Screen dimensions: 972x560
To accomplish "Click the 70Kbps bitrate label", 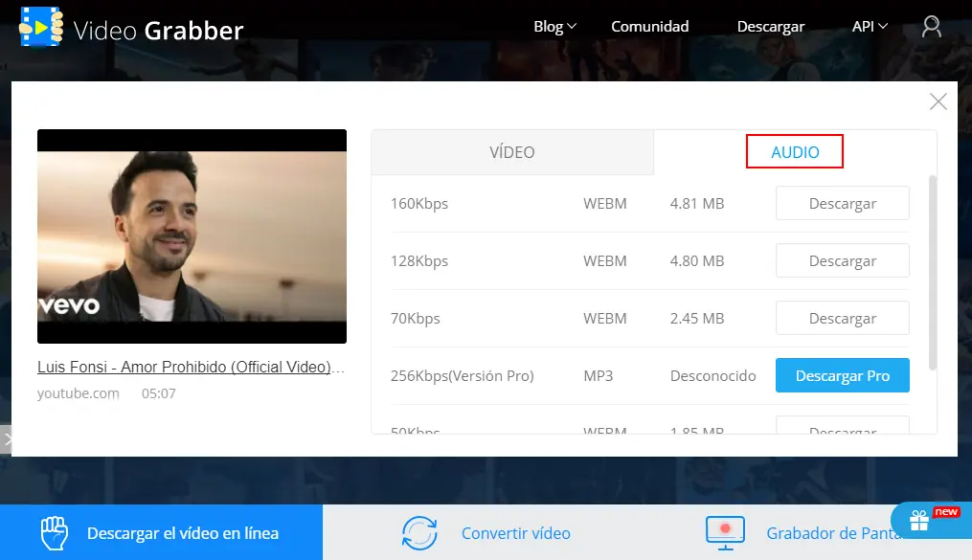I will point(416,319).
